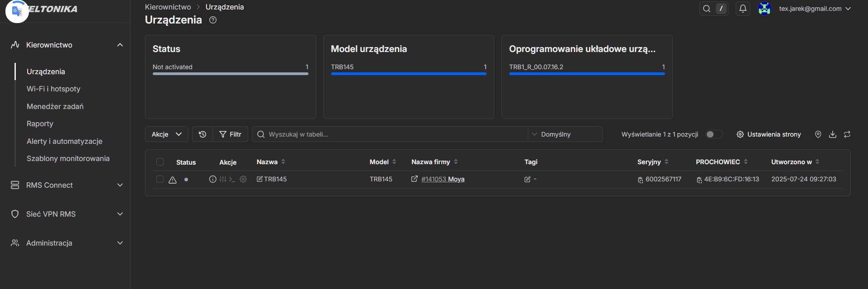Go to Alerty i automatyzacje
Viewport: 868px width, 289px height.
point(64,141)
